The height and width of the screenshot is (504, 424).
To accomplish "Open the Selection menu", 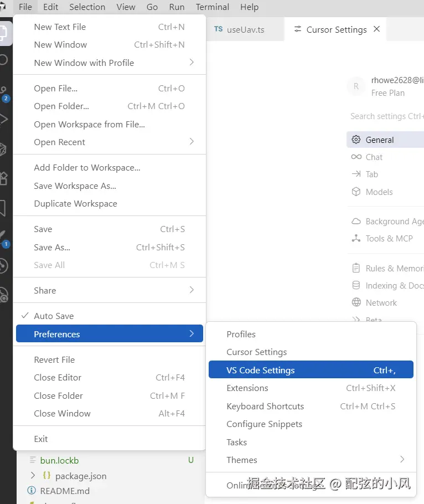I will point(87,7).
